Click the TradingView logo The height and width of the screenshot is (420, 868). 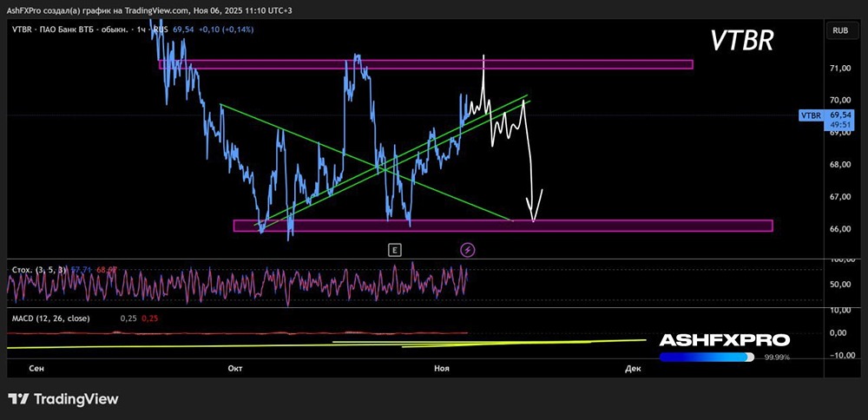(63, 399)
